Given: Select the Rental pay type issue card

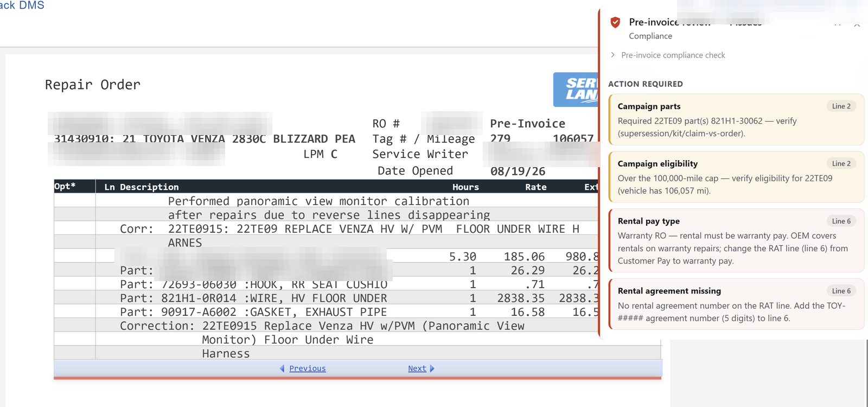Looking at the screenshot, I should (x=736, y=240).
